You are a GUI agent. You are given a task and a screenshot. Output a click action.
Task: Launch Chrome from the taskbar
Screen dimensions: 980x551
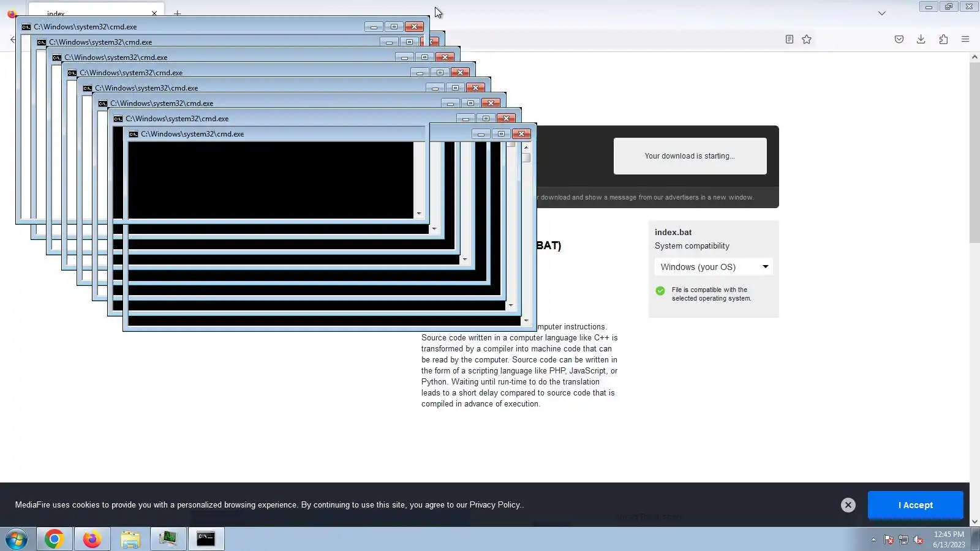click(54, 539)
